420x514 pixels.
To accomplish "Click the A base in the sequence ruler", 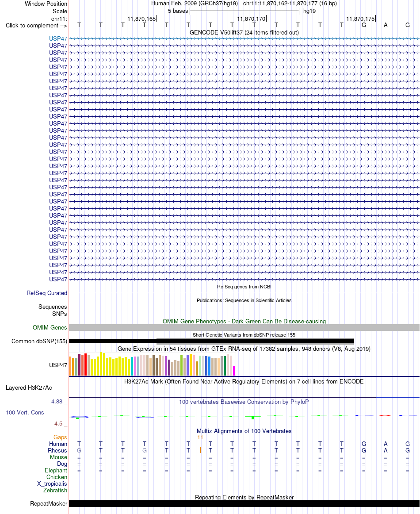I will (x=386, y=25).
